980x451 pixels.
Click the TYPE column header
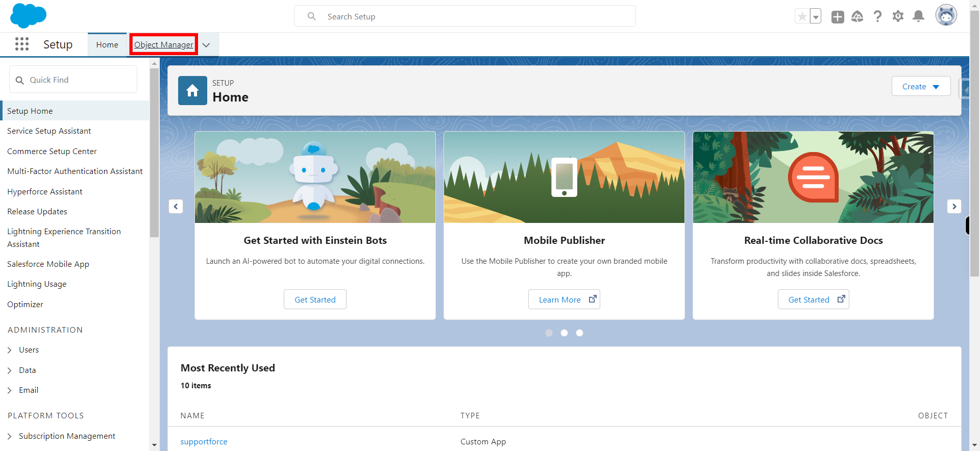click(x=470, y=416)
